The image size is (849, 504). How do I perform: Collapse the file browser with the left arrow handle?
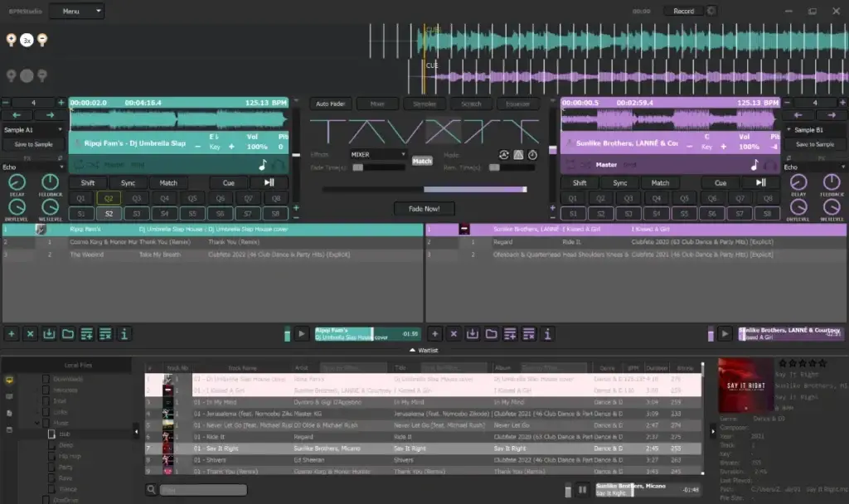(136, 431)
